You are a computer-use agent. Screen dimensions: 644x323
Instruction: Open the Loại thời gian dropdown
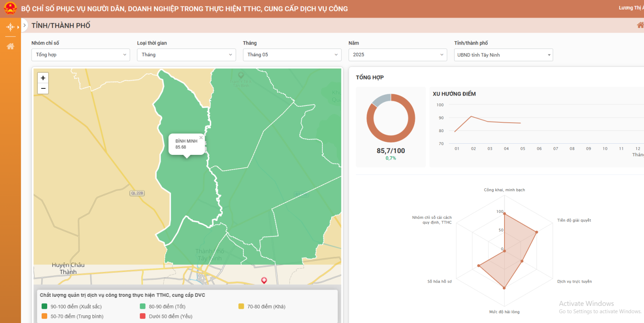(x=186, y=55)
